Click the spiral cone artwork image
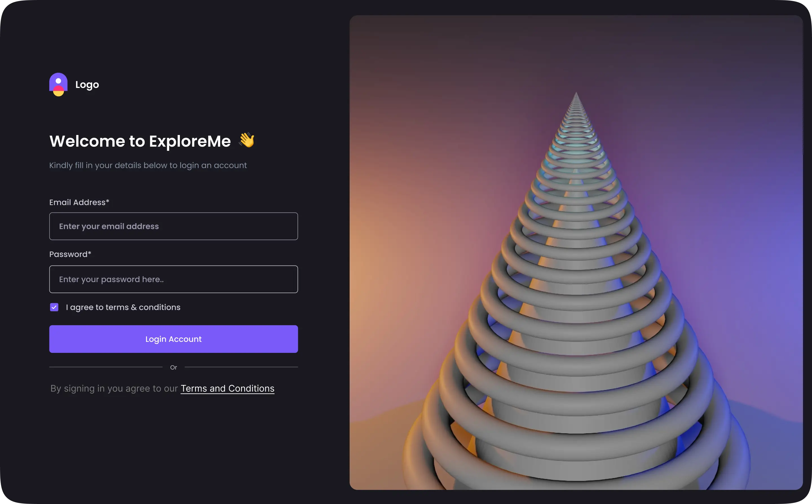Screen dimensions: 812x504 (576, 252)
